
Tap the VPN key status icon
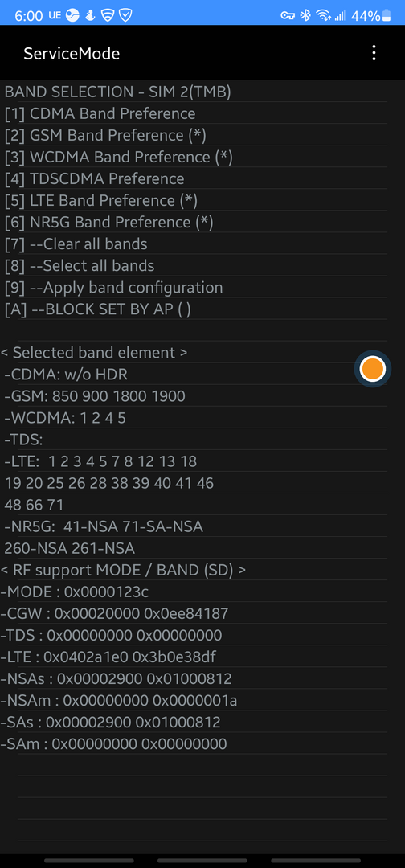tap(288, 15)
